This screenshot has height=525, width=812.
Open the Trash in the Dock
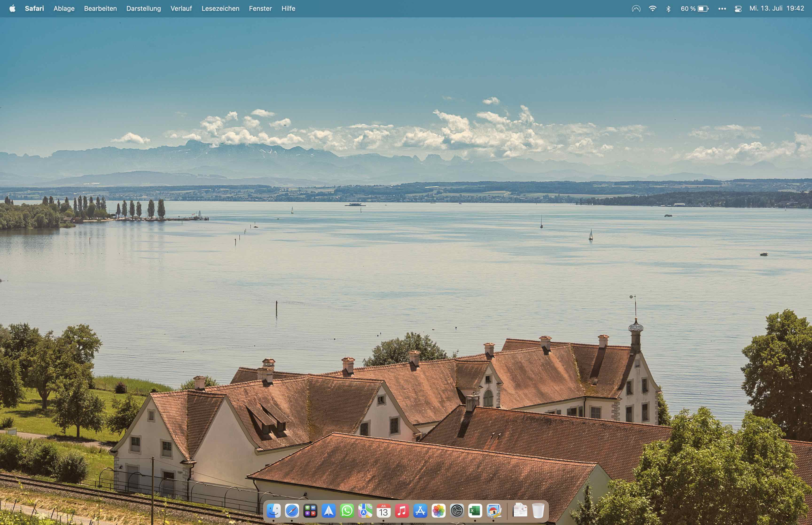pyautogui.click(x=538, y=511)
